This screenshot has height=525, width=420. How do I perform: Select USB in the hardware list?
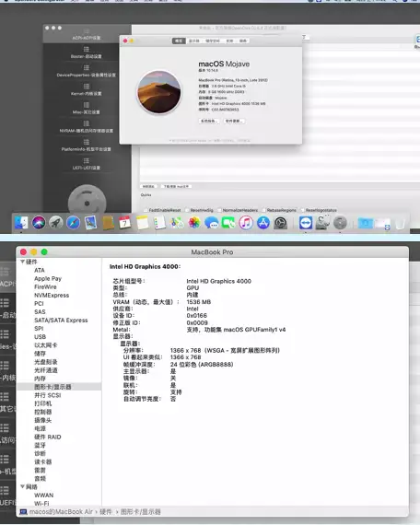[40, 337]
